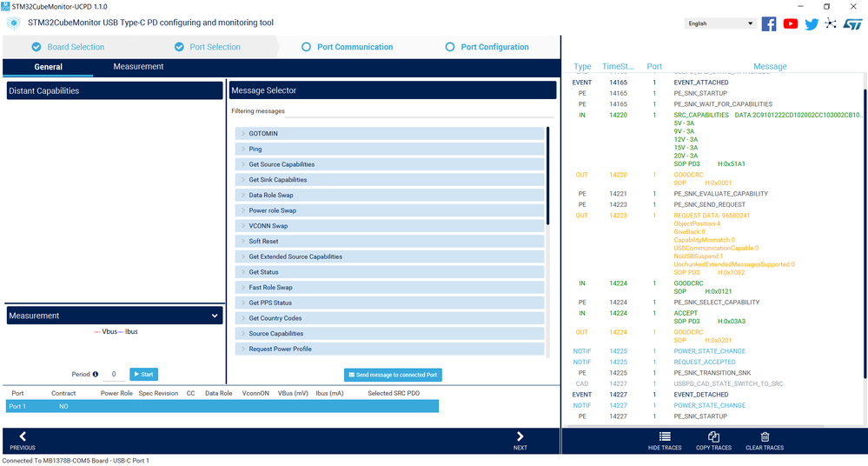
Task: Select PE_SNK_TRANSITION_SNK trace line
Action: [714, 373]
